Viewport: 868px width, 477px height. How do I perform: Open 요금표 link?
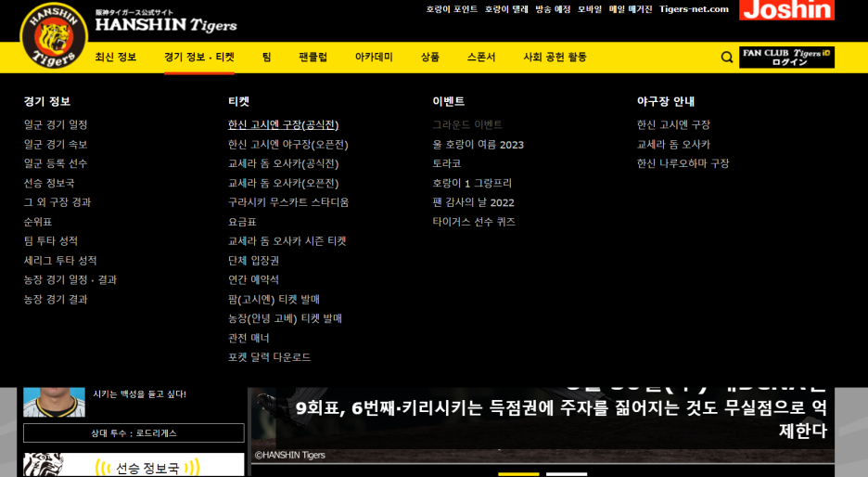point(242,222)
